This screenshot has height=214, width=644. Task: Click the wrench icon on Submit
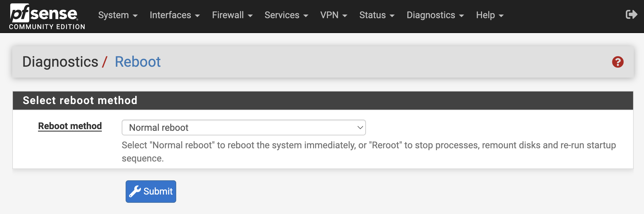point(135,192)
